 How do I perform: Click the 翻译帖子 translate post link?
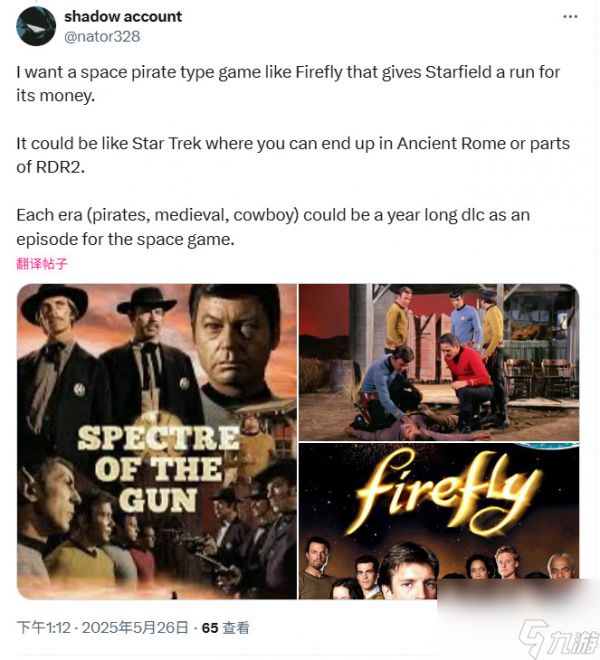42,264
